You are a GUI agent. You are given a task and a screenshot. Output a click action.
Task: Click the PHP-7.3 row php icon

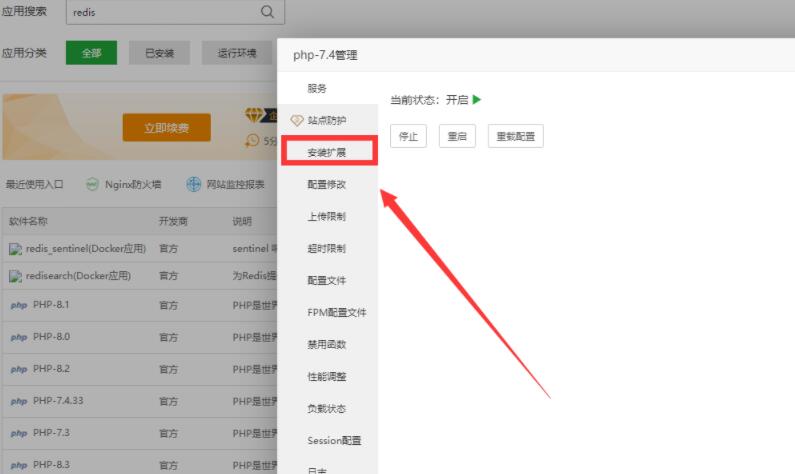(x=18, y=433)
